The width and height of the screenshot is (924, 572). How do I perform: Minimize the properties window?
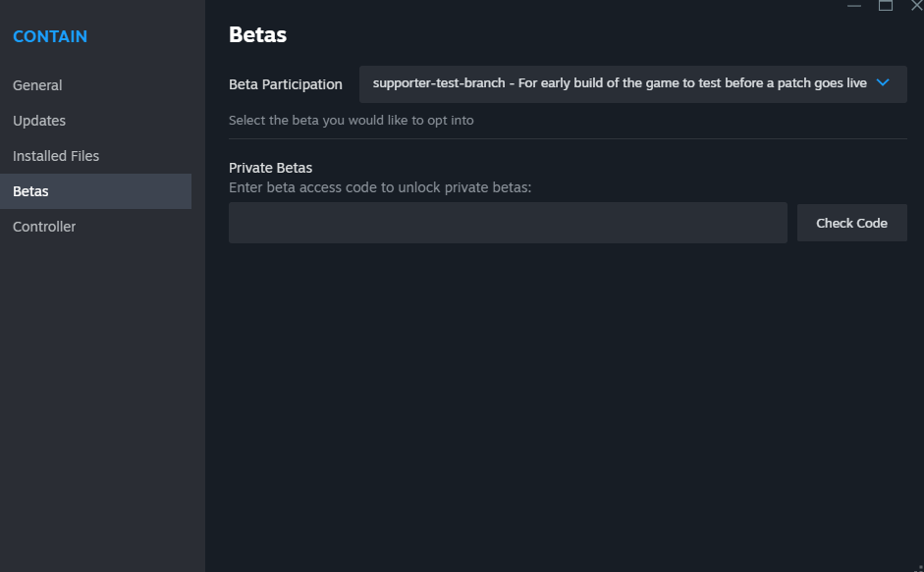click(854, 6)
